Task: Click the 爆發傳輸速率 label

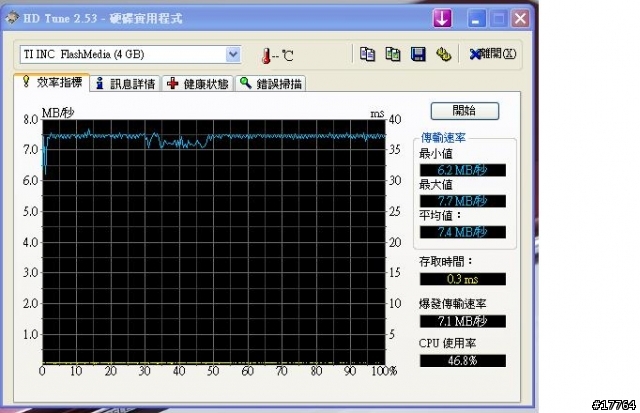Action: pyautogui.click(x=453, y=304)
